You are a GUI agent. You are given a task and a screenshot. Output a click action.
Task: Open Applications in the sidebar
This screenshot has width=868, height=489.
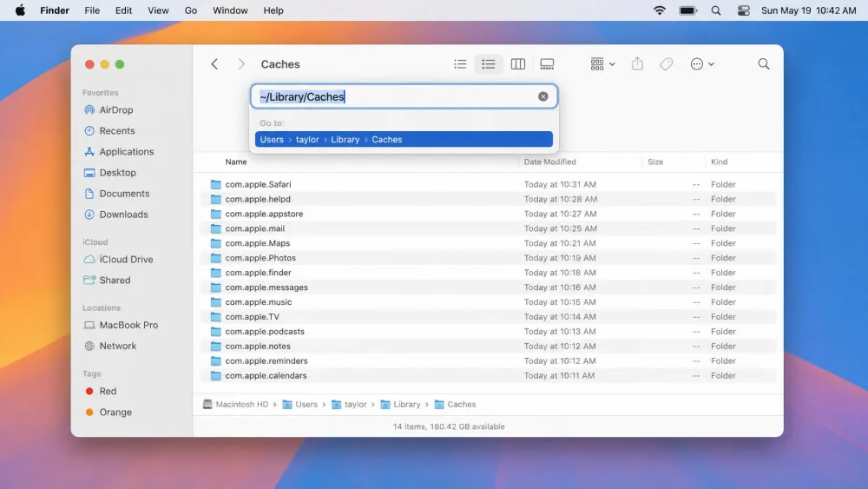pyautogui.click(x=126, y=152)
